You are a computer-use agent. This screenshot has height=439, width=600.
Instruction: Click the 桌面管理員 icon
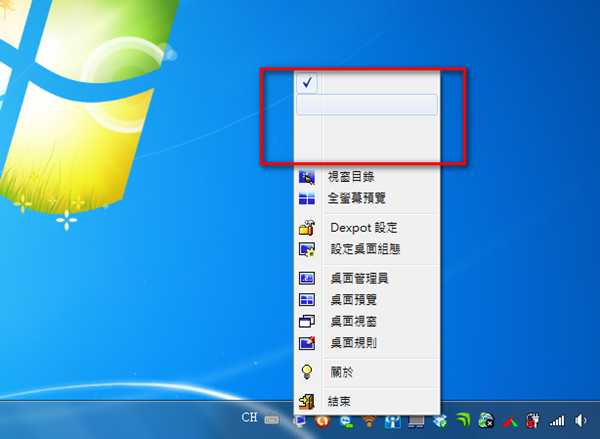click(307, 278)
